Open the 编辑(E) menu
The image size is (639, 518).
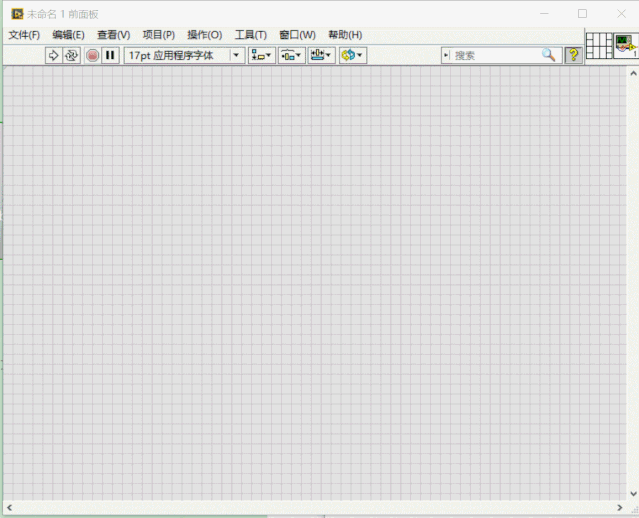(x=68, y=35)
